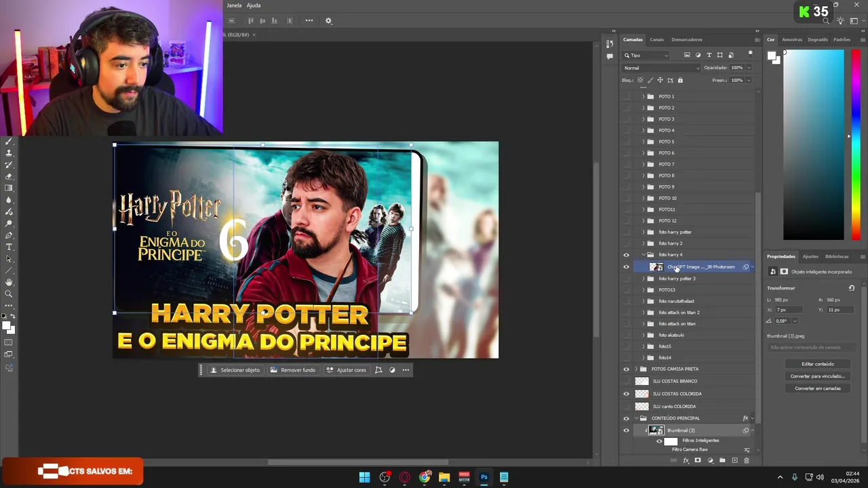Hide the foto harry 4 group
The image size is (868, 488).
point(626,255)
